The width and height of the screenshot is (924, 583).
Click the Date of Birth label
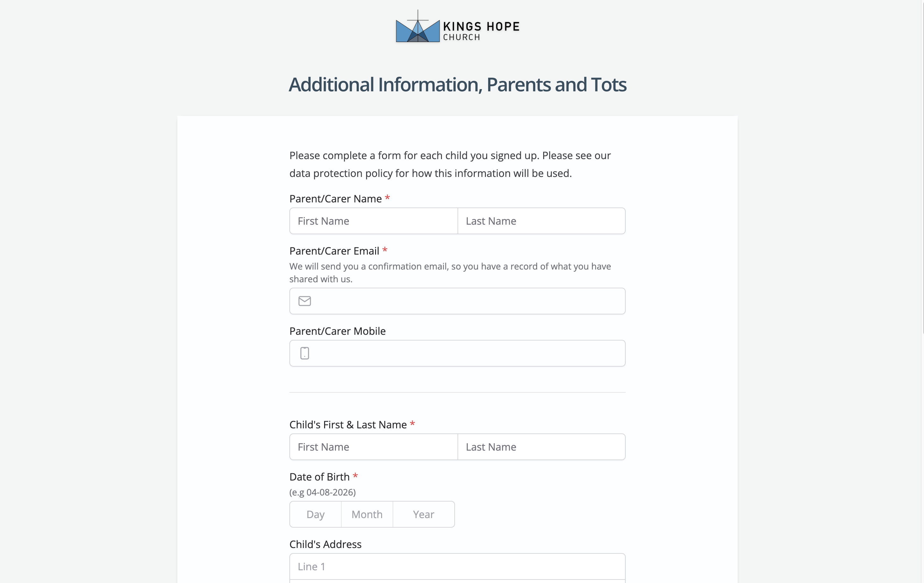point(319,477)
